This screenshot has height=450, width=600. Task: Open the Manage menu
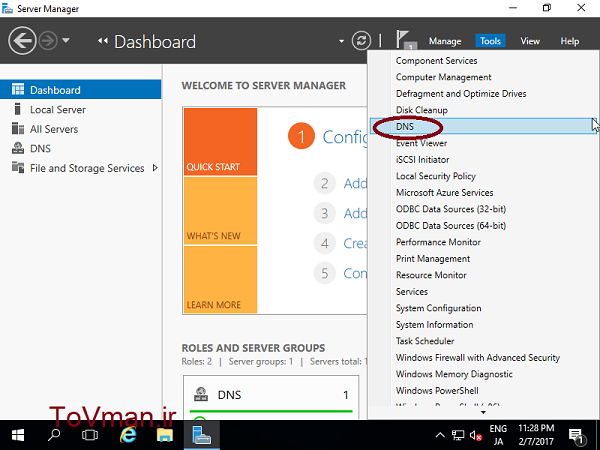coord(445,41)
